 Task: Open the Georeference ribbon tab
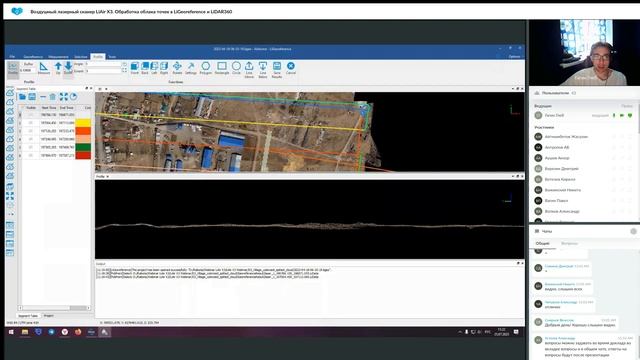click(33, 57)
